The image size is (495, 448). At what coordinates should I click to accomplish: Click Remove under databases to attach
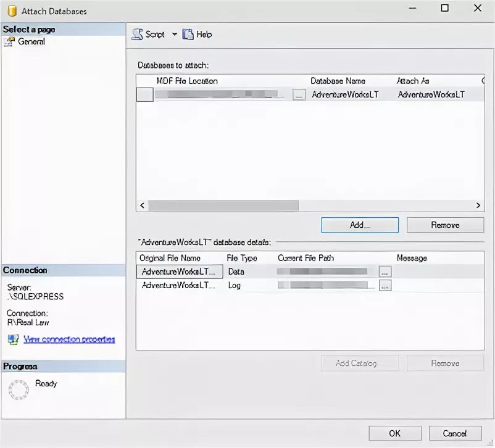click(445, 225)
